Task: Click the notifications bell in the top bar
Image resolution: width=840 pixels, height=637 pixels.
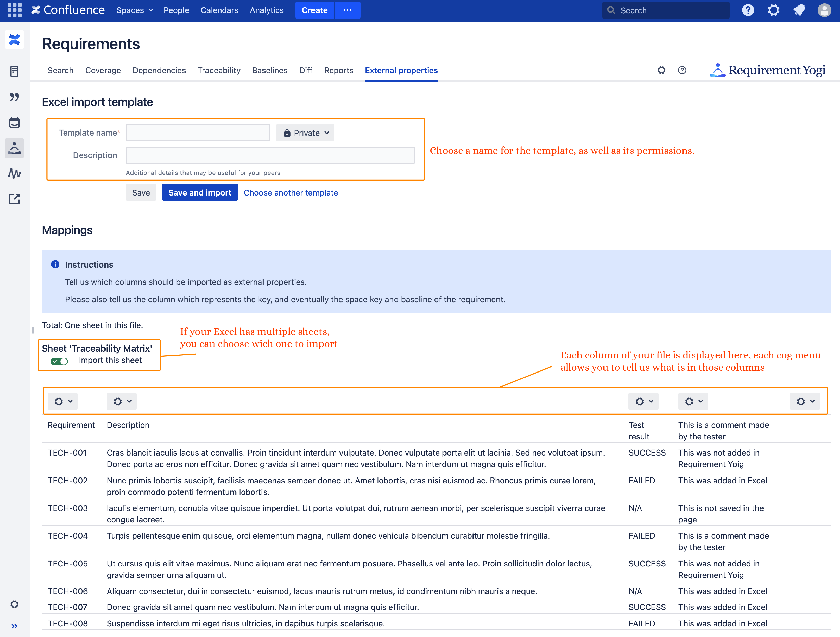Action: coord(799,10)
